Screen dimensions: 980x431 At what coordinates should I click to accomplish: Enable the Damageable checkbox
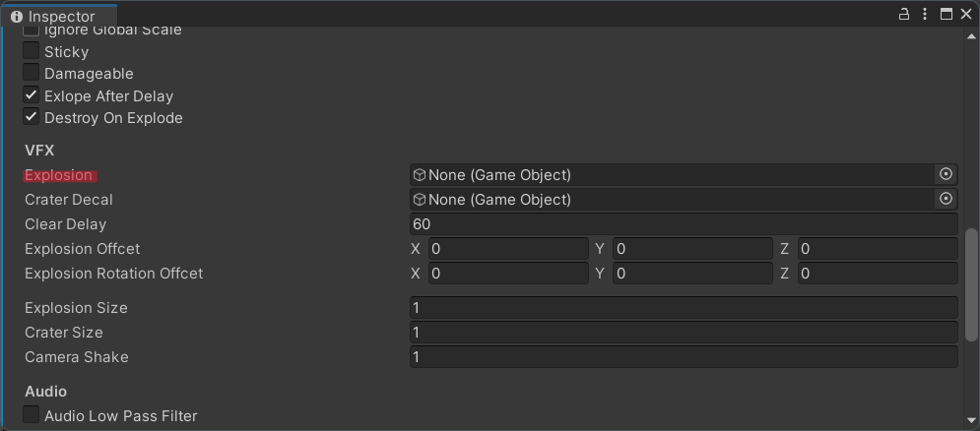click(32, 73)
